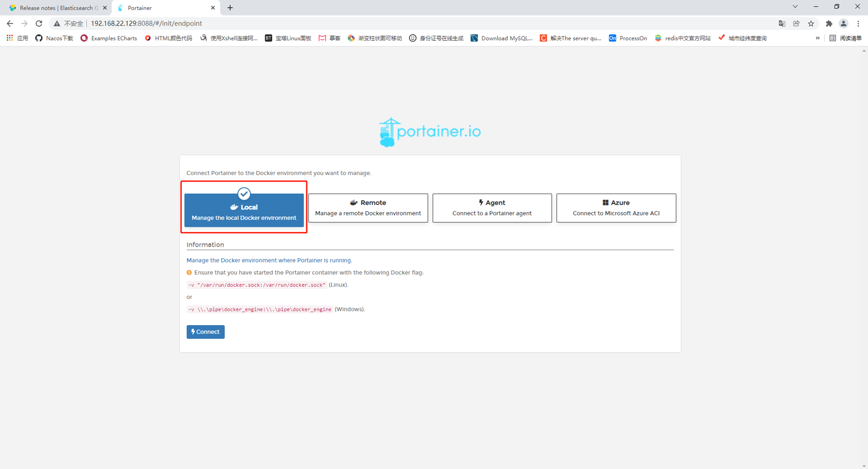Screen dimensions: 868x469
Task: Choose the Azure ACI option
Action: 616,208
